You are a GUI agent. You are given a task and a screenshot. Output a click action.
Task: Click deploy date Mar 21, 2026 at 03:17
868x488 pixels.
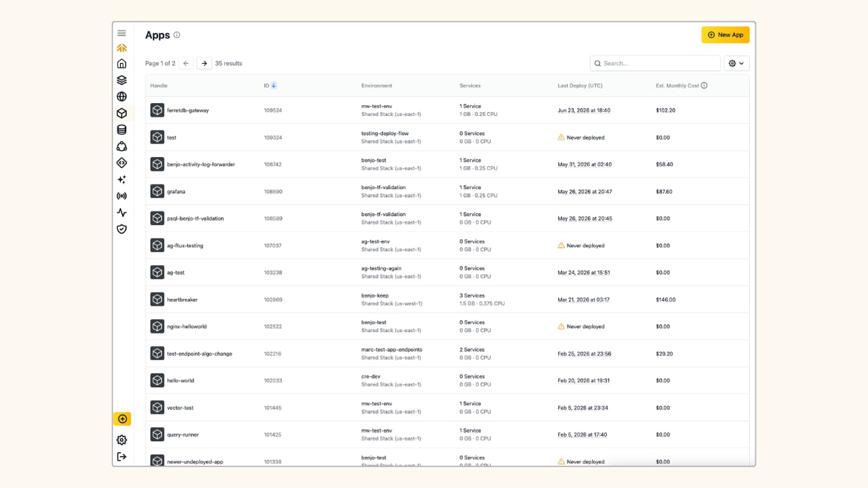point(584,300)
